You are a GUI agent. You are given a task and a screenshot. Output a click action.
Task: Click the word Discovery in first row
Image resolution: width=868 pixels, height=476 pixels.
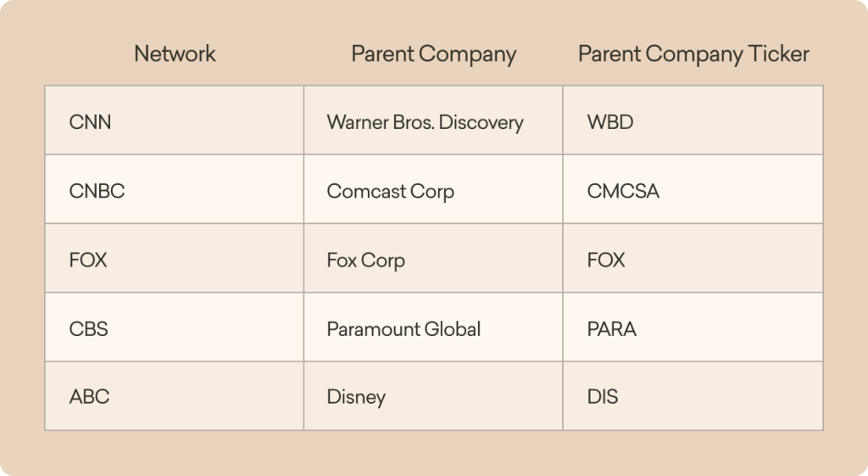point(481,122)
